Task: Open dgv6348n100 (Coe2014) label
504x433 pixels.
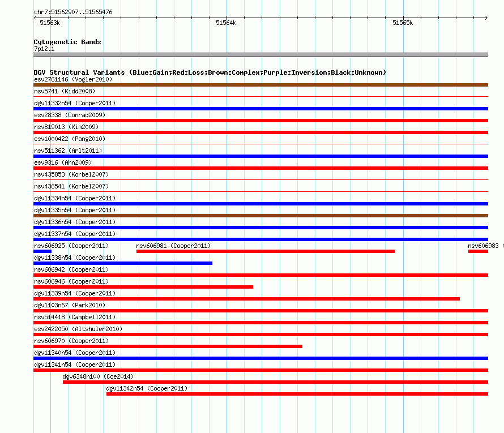Action: pyautogui.click(x=98, y=376)
